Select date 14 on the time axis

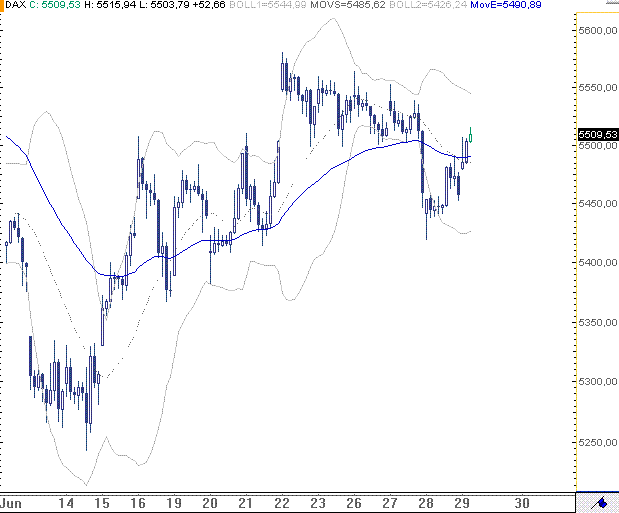pos(66,504)
